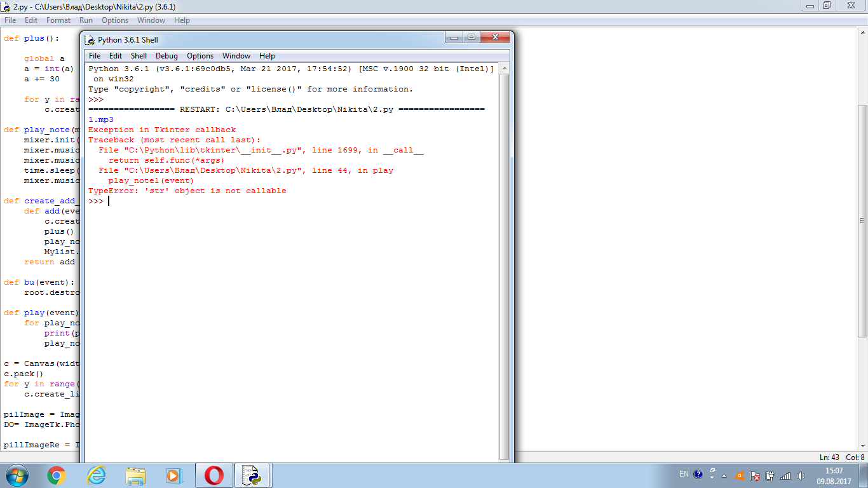
Task: Click the Action Center flag icon
Action: tap(755, 475)
